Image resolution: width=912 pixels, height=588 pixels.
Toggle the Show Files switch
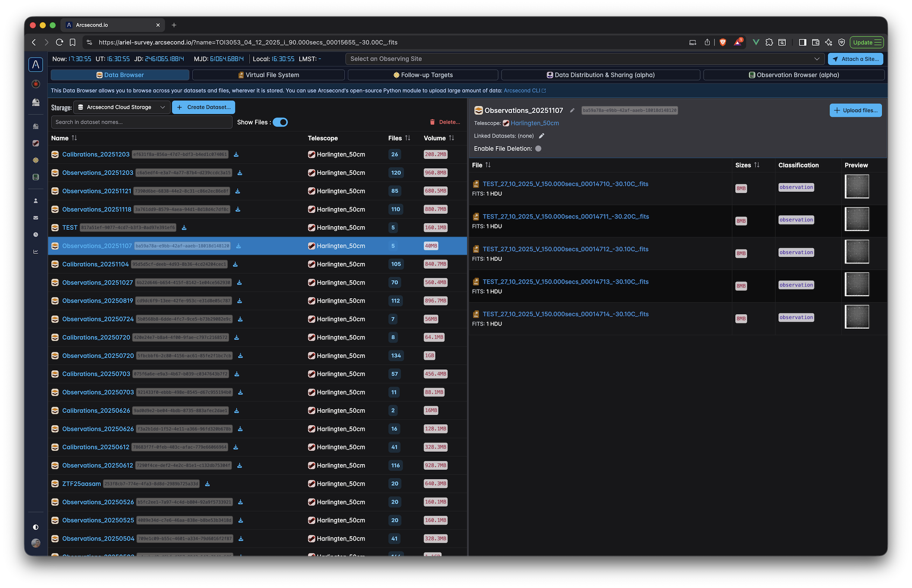point(280,122)
